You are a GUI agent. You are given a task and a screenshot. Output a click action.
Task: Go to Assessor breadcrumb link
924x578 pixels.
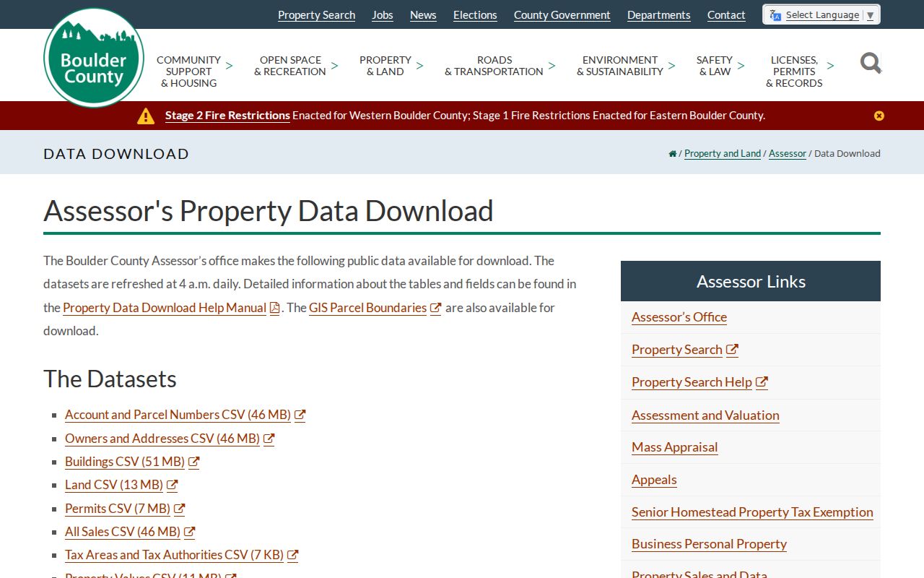pos(788,154)
